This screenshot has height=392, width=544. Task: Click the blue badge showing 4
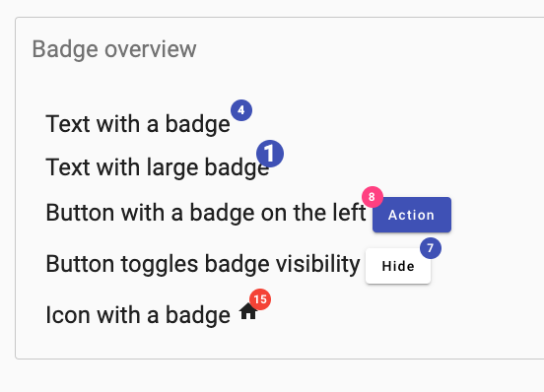click(x=241, y=110)
